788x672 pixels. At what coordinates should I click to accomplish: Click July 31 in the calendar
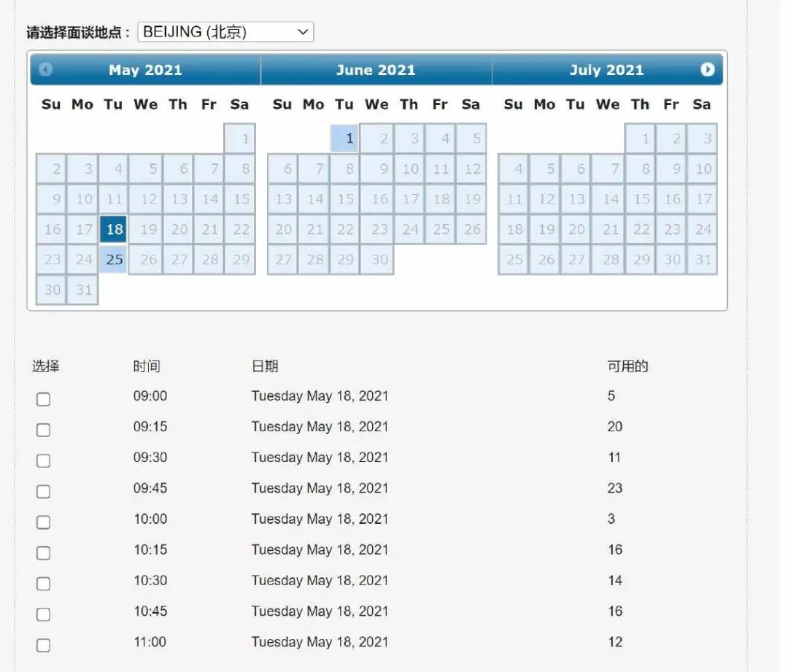click(x=702, y=260)
